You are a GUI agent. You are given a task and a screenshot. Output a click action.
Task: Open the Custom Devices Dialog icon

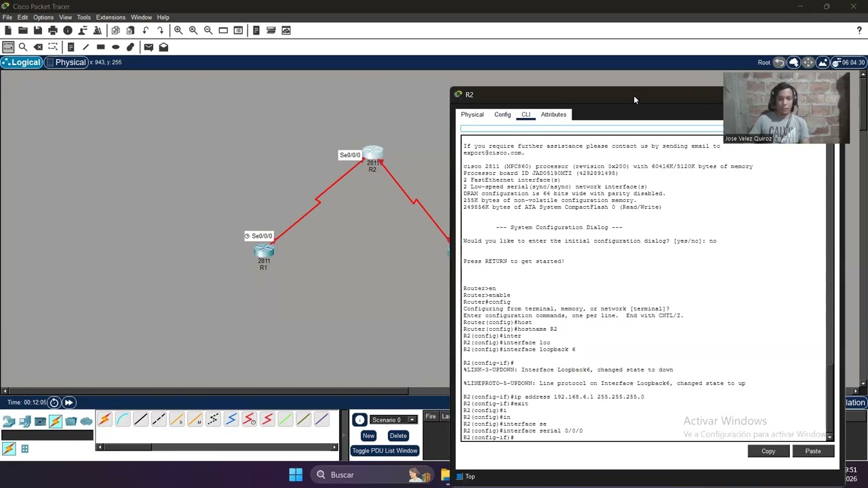[271, 30]
